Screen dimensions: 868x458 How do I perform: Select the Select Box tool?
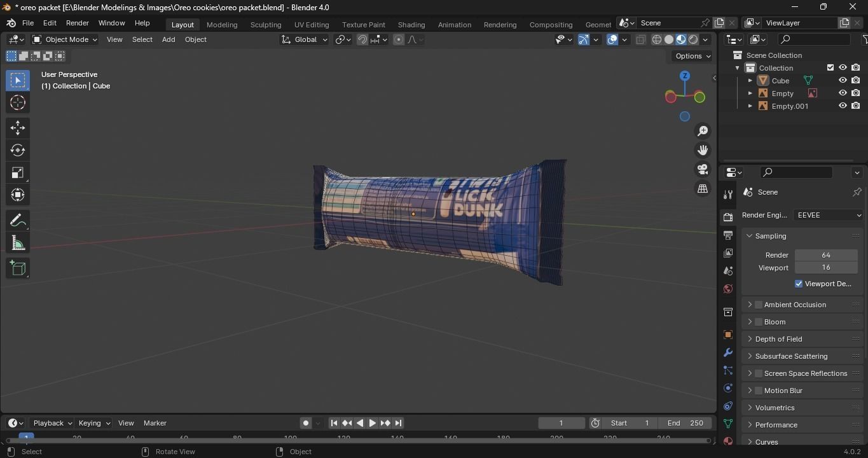(x=18, y=80)
